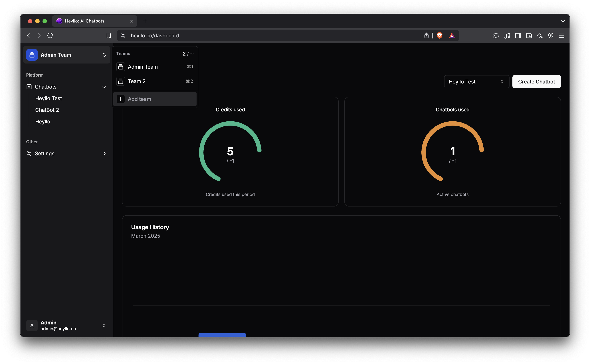Click the media control music note icon
This screenshot has height=364, width=590.
507,36
